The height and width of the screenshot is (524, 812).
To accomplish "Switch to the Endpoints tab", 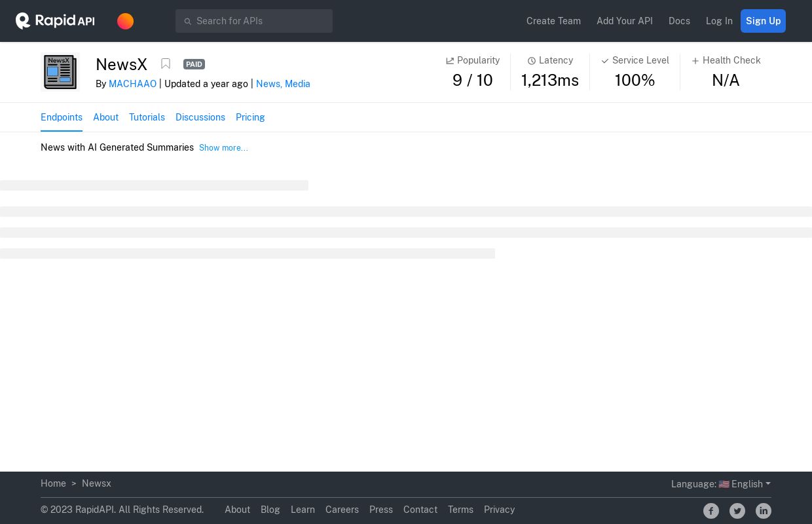I will point(62,117).
